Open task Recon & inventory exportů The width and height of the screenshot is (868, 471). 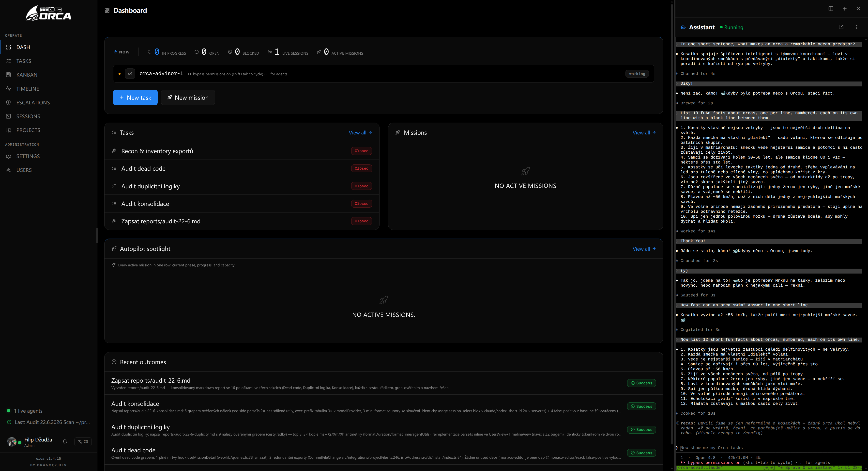(242, 151)
